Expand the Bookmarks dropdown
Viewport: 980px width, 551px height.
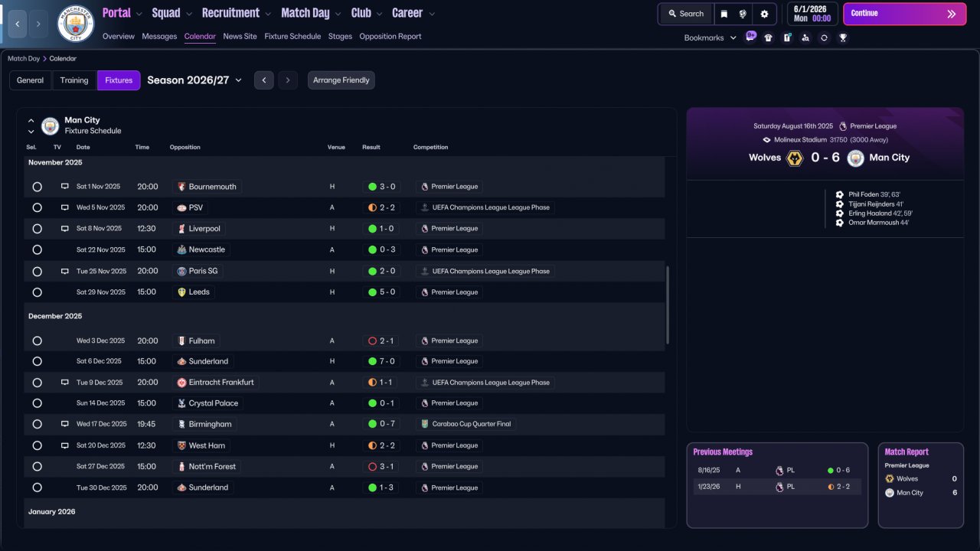pos(710,37)
